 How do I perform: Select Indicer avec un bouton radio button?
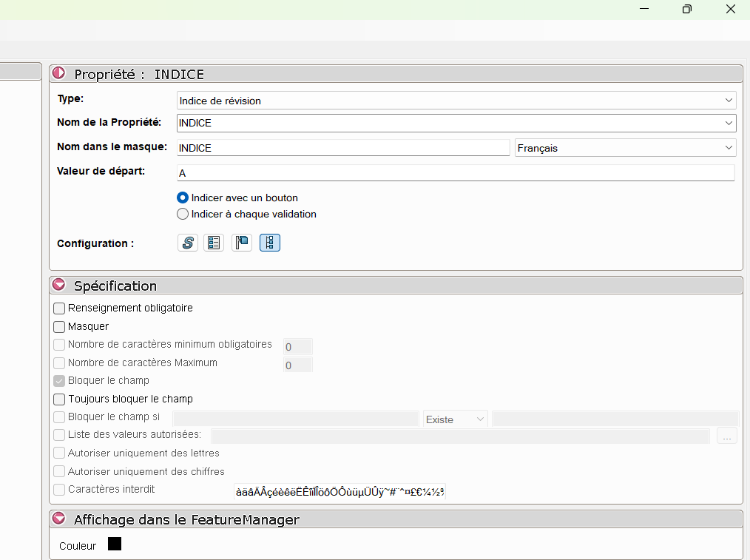pos(183,198)
